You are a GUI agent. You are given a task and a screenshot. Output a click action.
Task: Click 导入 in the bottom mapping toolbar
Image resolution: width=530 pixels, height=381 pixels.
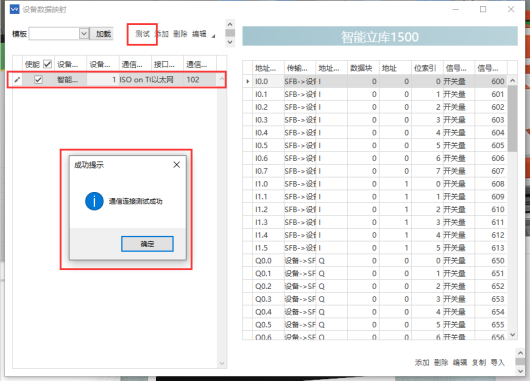pos(498,362)
